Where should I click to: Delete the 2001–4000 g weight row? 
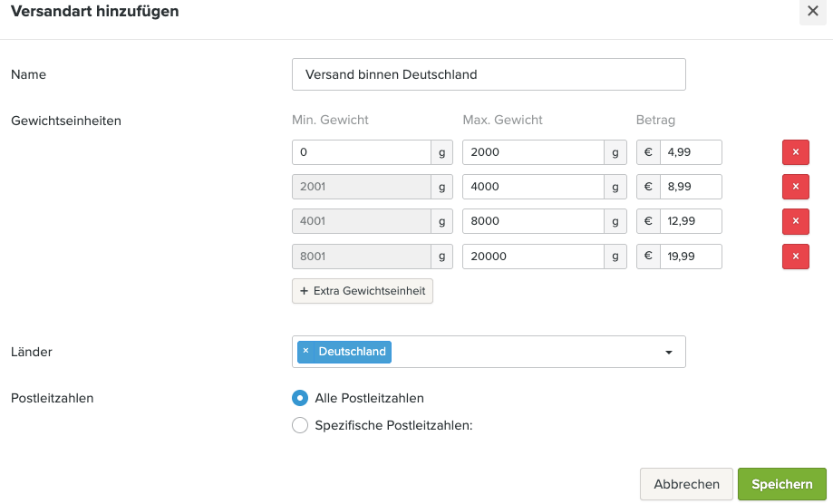(x=795, y=187)
